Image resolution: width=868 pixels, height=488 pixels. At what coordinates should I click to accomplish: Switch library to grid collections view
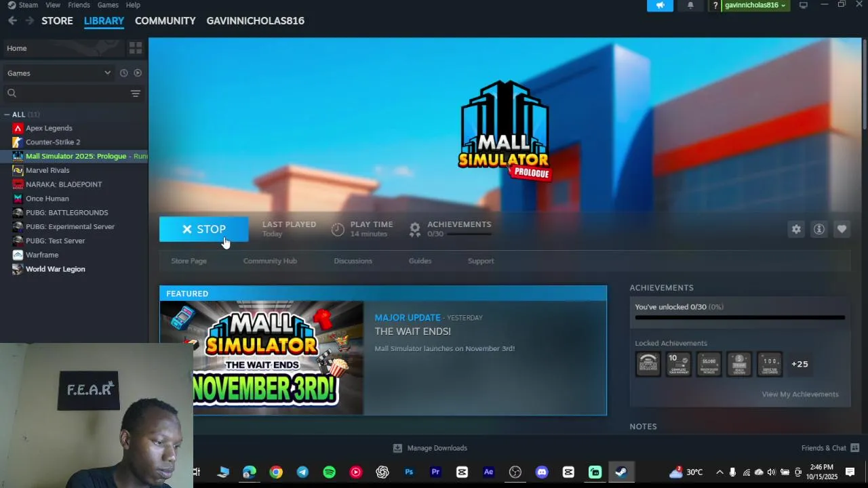click(136, 48)
